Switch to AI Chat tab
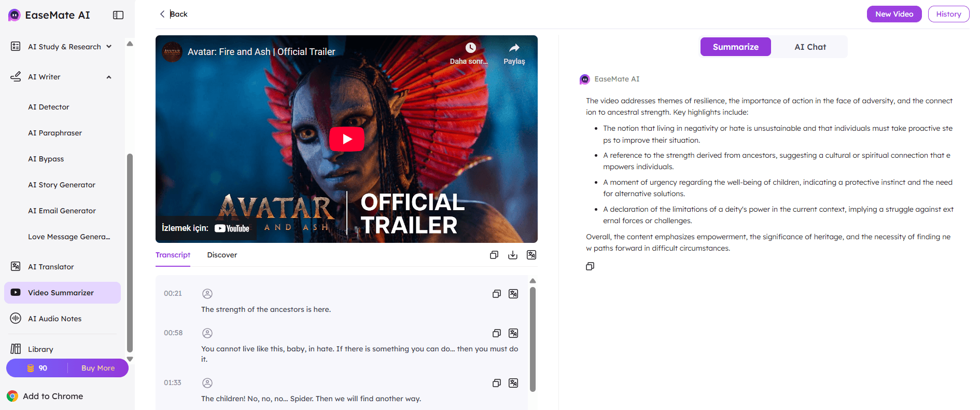980x410 pixels. [810, 47]
